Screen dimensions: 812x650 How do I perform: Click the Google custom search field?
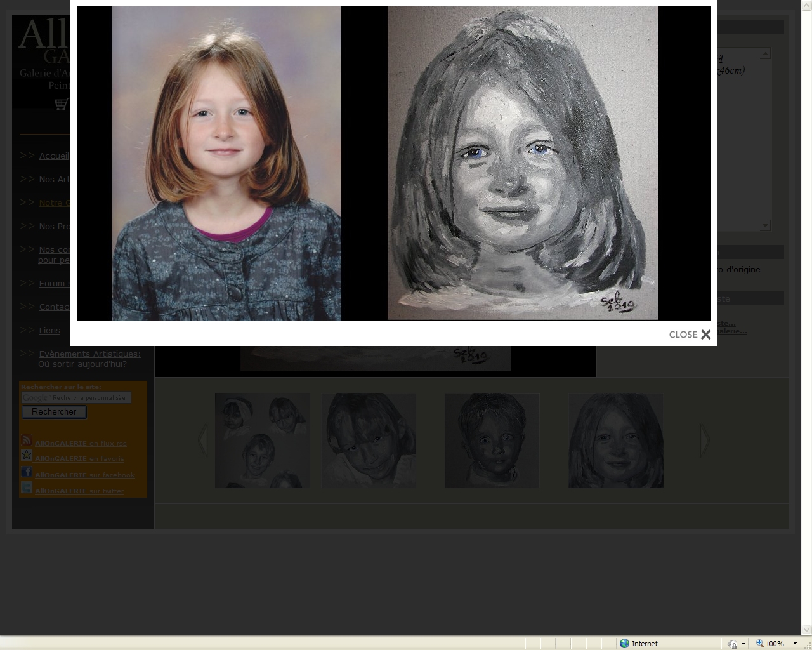pos(76,397)
